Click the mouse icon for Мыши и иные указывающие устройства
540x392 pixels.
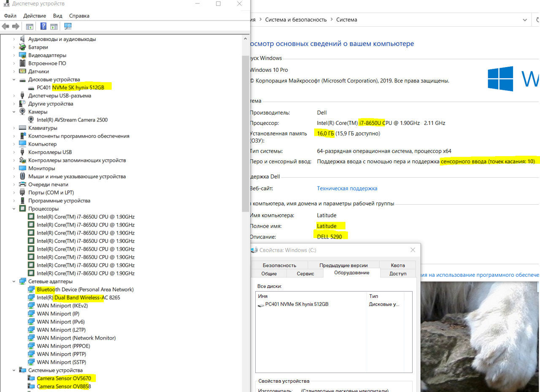[x=23, y=176]
